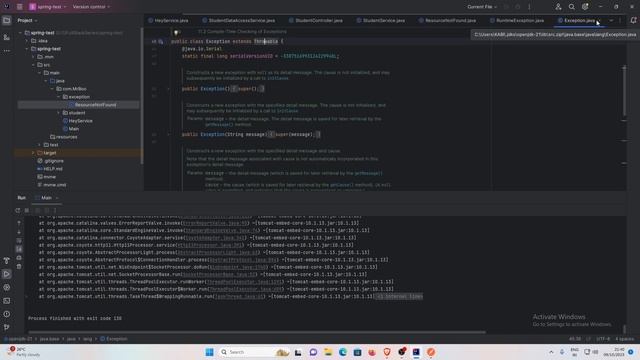This screenshot has height=360, width=640.
Task: Click the ErrorReportValve.java stack trace link
Action: pyautogui.click(x=215, y=223)
